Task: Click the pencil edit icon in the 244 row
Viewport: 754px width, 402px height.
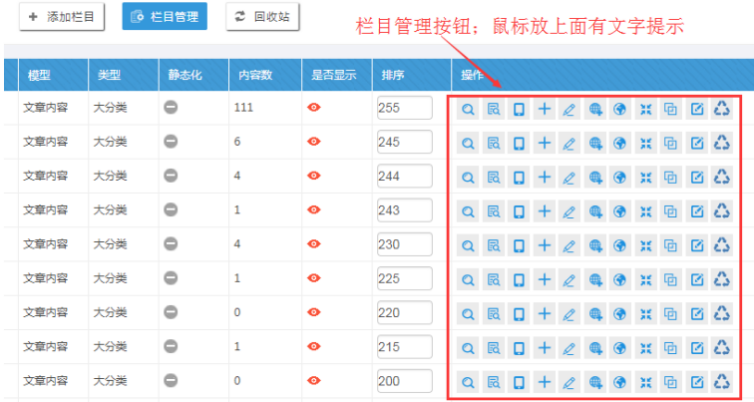Action: [569, 177]
